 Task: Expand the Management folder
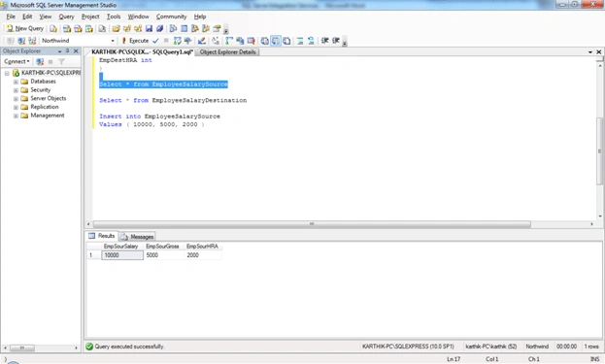click(x=16, y=116)
